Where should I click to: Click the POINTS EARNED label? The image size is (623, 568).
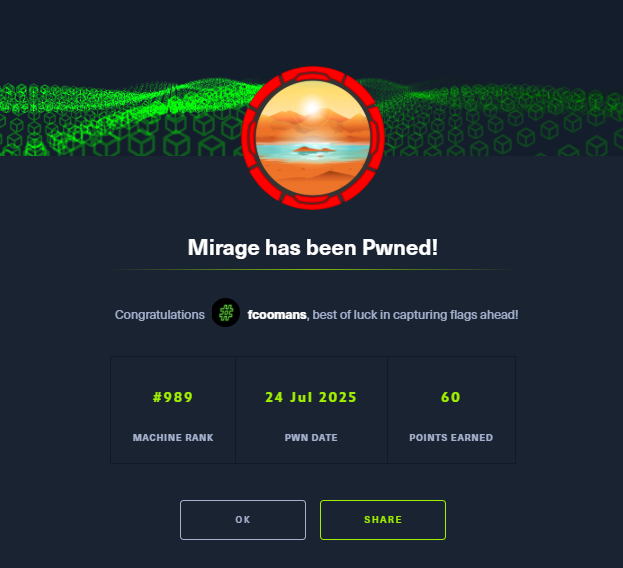pos(451,437)
